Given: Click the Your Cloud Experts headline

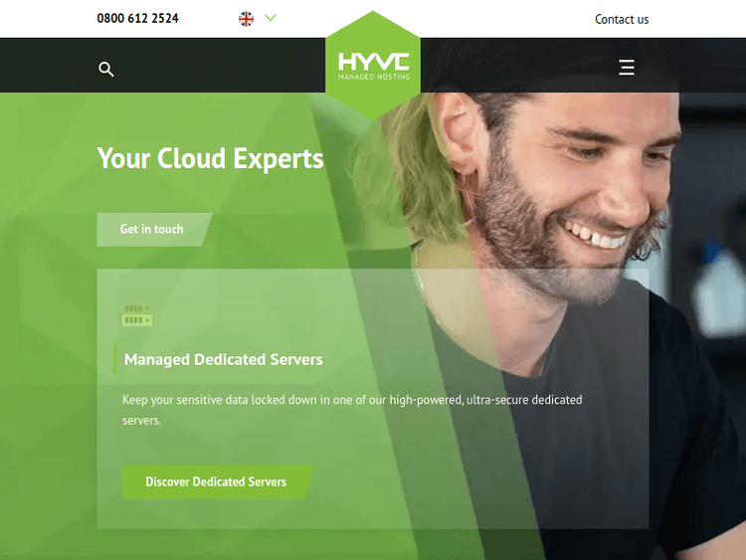Looking at the screenshot, I should tap(210, 158).
